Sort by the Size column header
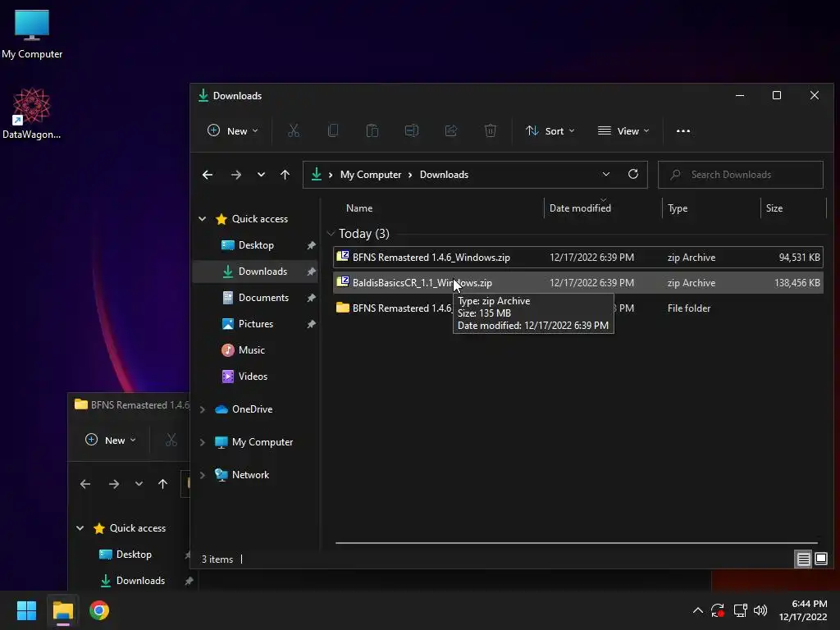The width and height of the screenshot is (840, 630). click(774, 208)
